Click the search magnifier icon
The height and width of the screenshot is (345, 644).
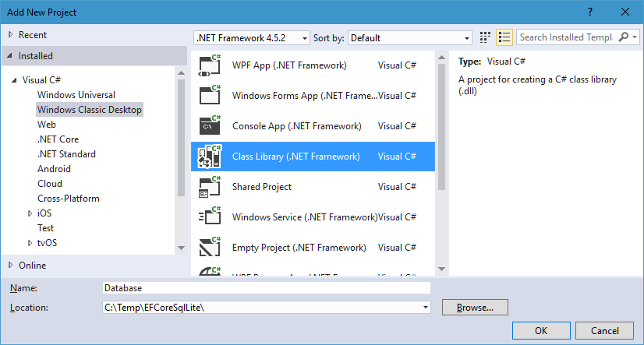click(624, 37)
